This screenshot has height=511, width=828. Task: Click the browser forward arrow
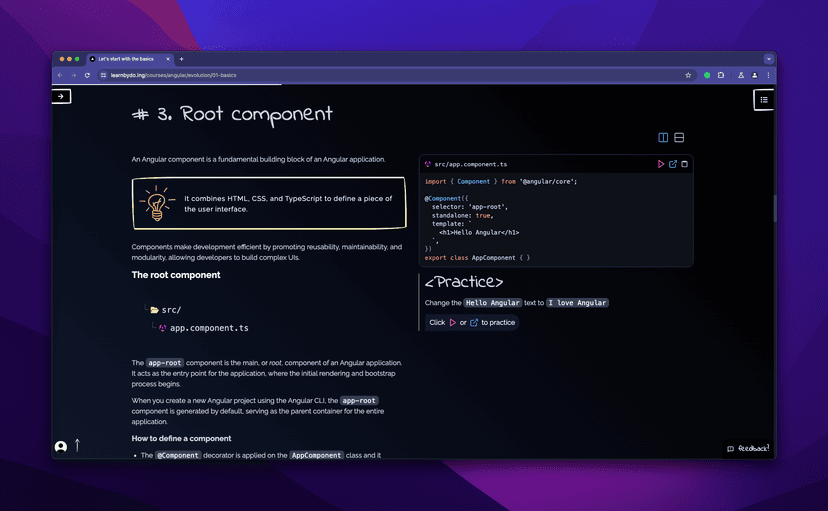[73, 75]
